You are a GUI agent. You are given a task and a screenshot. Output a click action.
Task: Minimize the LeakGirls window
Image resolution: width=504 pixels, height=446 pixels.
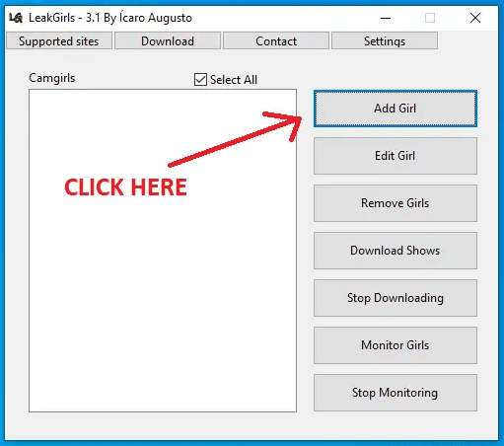pyautogui.click(x=386, y=18)
